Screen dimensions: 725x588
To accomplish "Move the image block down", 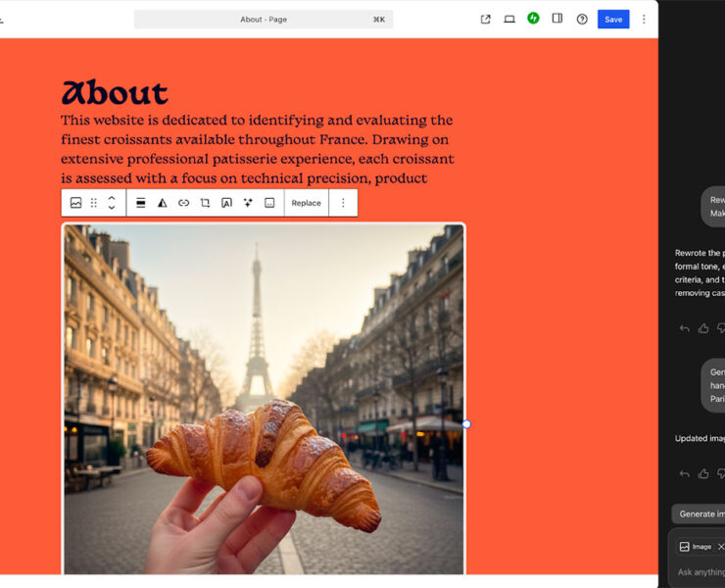I will pyautogui.click(x=112, y=208).
